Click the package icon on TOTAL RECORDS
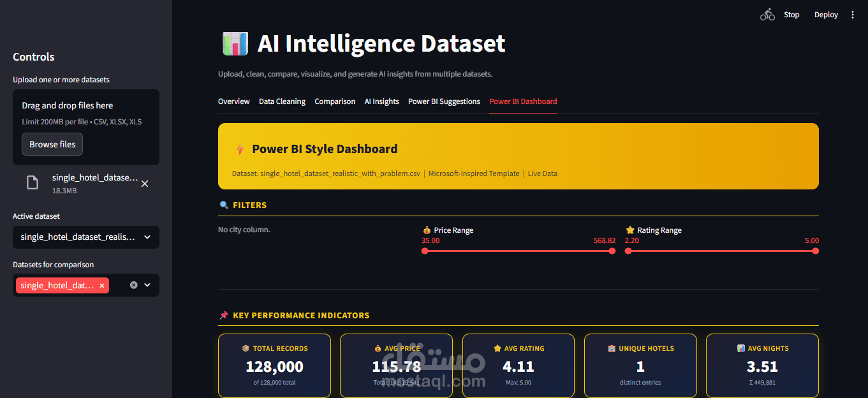 246,349
